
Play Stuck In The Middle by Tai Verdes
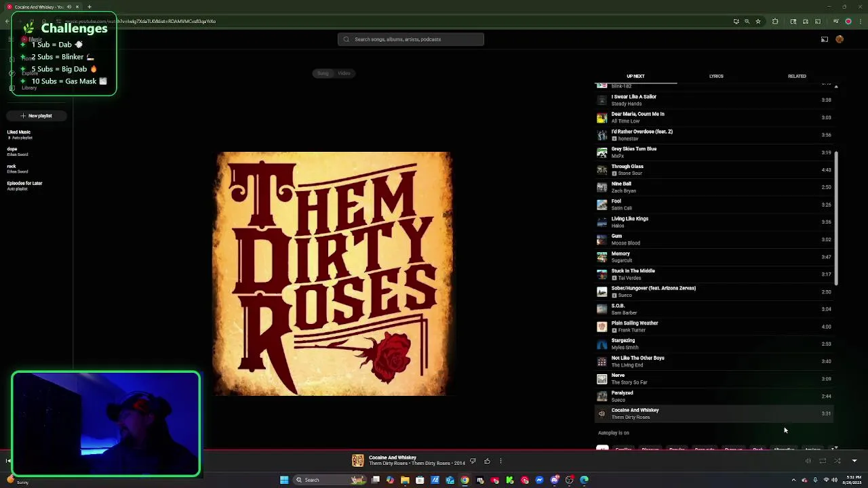click(x=713, y=274)
